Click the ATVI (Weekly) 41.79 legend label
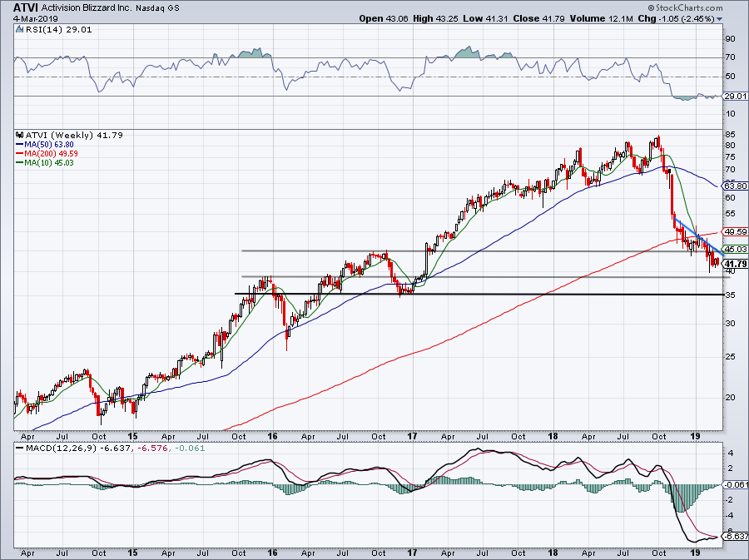The width and height of the screenshot is (749, 560). [x=73, y=135]
